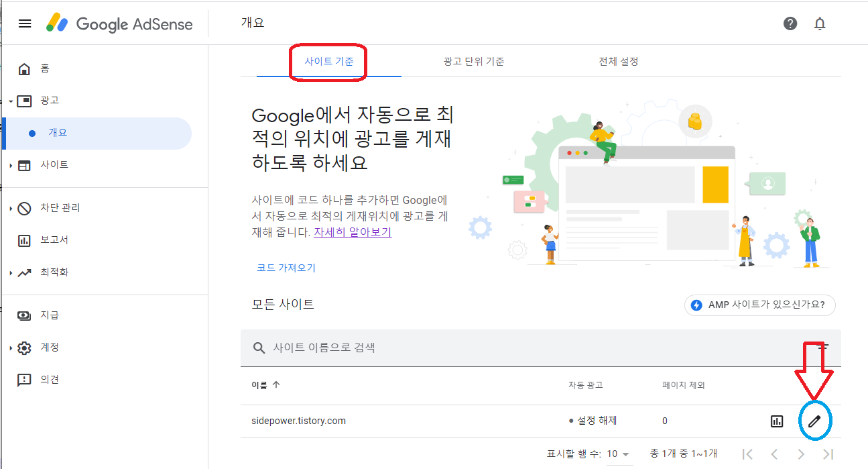
Task: Click sidepower.tistory.com site name
Action: click(299, 421)
